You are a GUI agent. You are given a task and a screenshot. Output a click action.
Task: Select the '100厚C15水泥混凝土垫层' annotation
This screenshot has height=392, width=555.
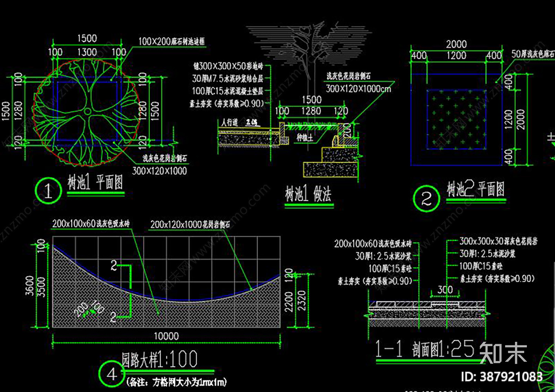tap(227, 91)
